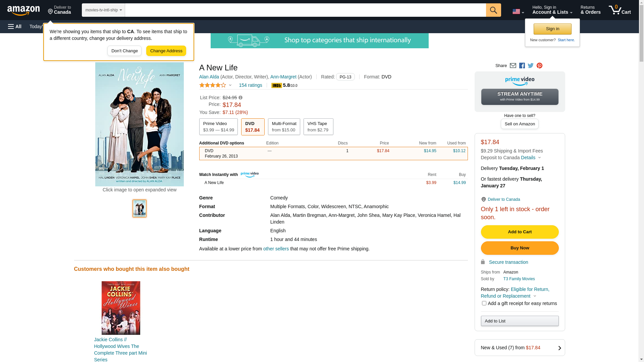Select the VHS Tape format option

[318, 127]
